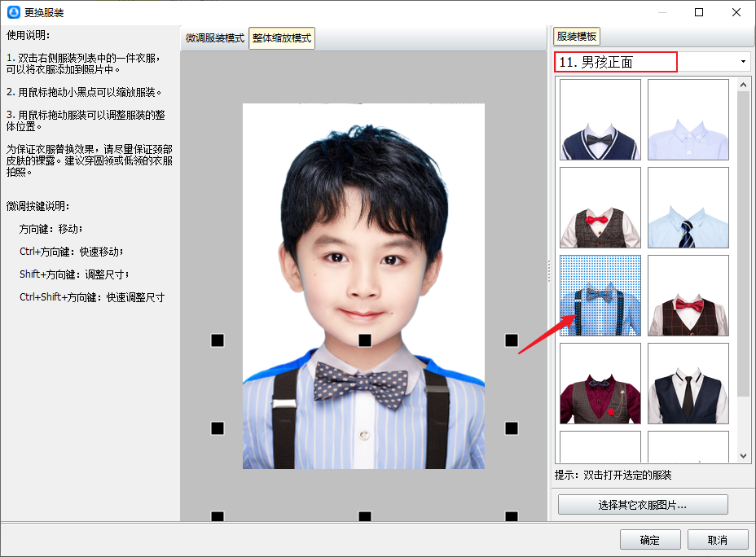The image size is (756, 557).
Task: Click the middle-left black resize handle
Action: point(218,428)
